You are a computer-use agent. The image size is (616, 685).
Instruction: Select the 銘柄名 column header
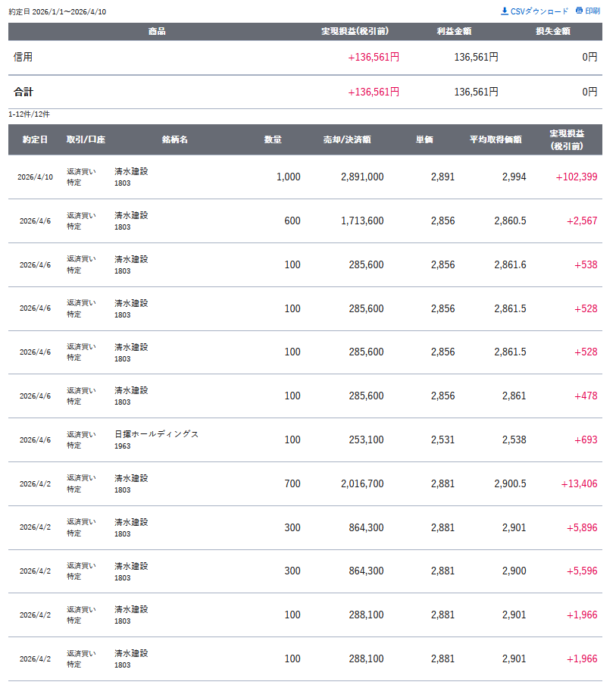pos(174,140)
